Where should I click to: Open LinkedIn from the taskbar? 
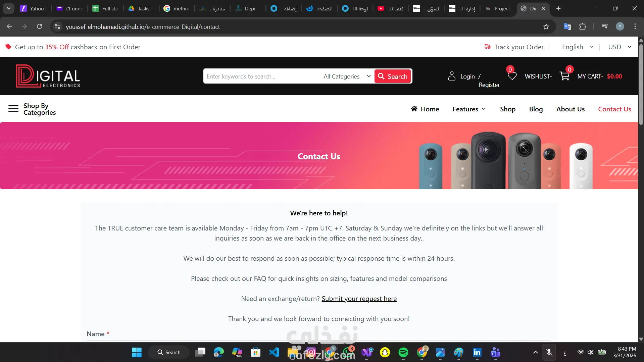coord(477,352)
